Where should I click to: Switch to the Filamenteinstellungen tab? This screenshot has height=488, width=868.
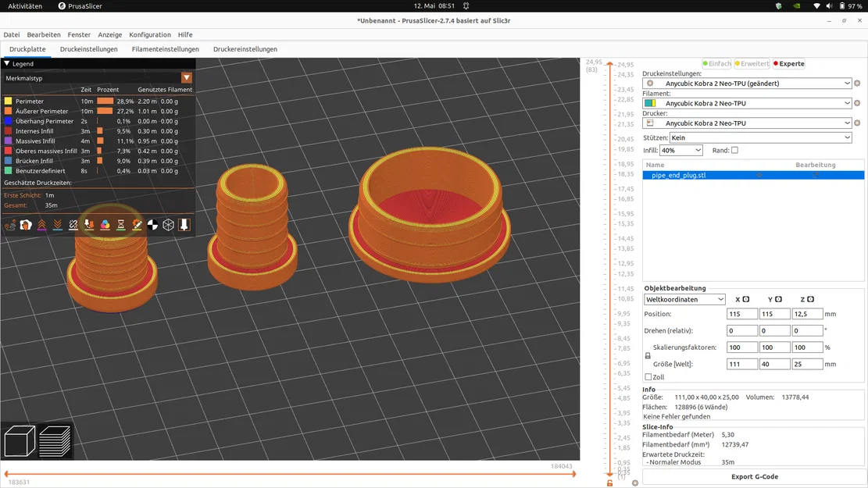click(165, 48)
